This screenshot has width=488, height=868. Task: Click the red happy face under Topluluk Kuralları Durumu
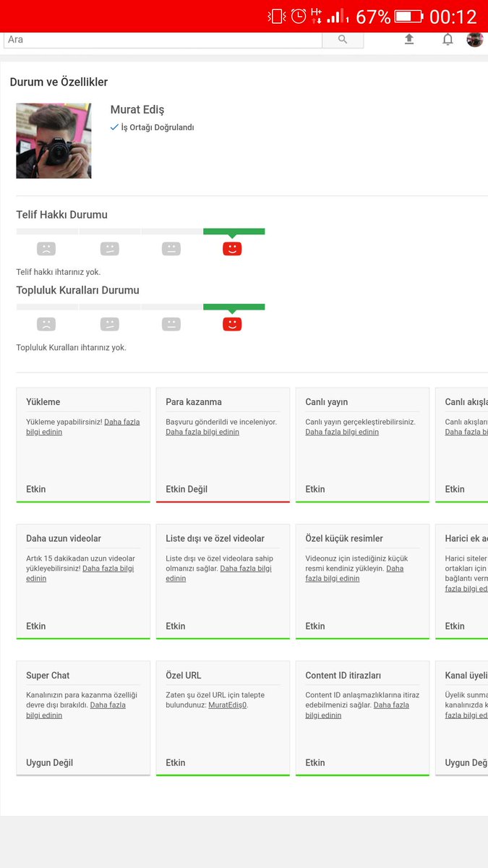pos(232,324)
